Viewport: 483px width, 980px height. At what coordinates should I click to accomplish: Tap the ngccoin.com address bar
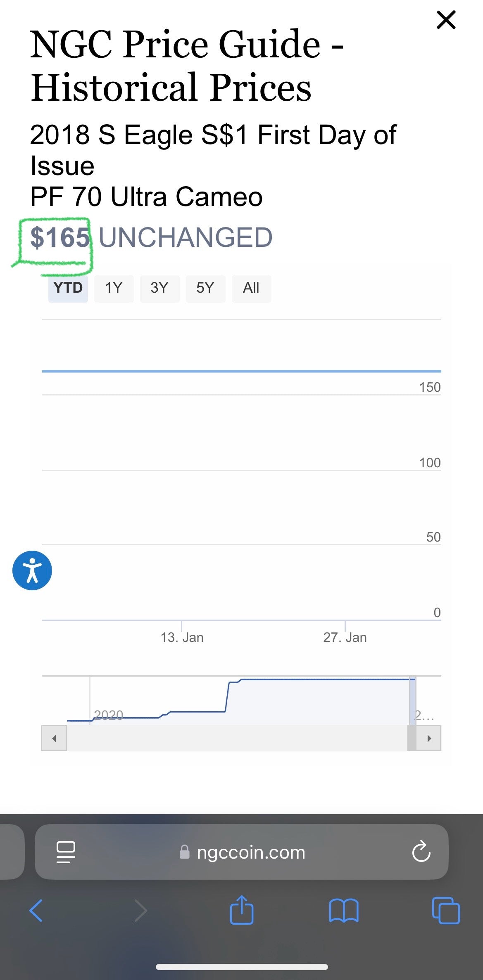click(x=250, y=852)
